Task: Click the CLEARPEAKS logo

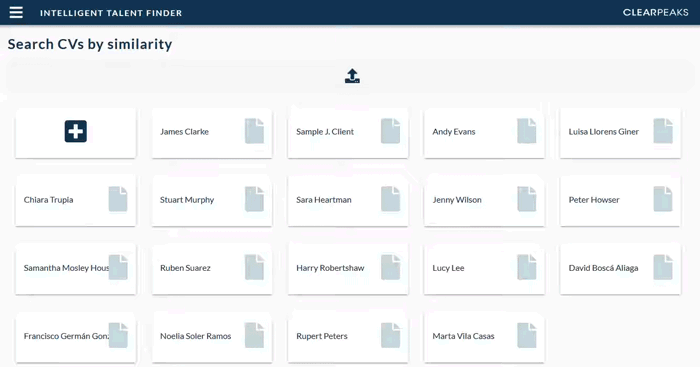Action: (655, 13)
